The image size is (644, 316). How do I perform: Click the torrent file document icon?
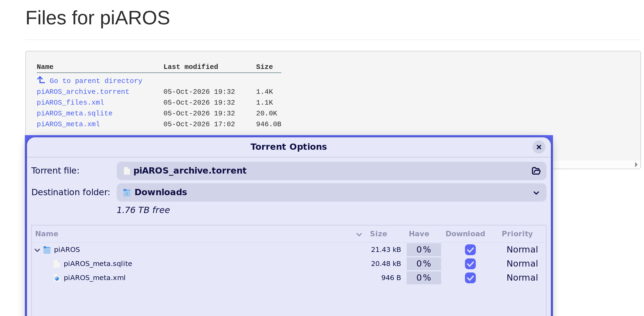click(127, 171)
